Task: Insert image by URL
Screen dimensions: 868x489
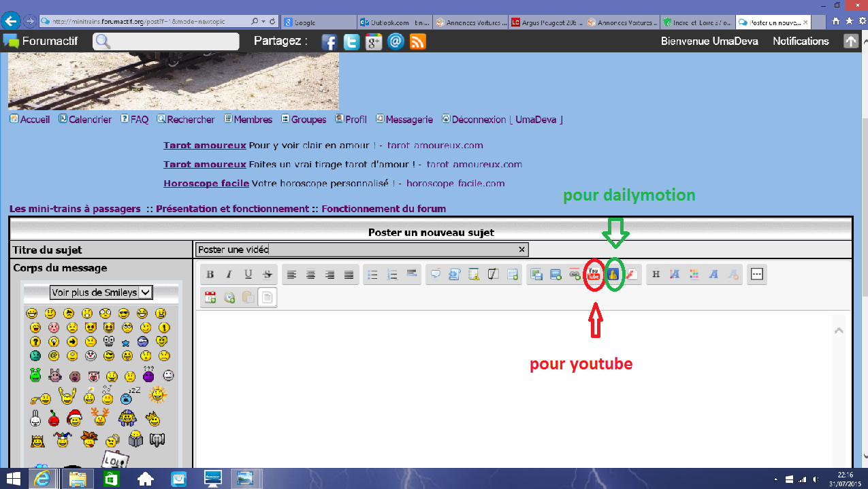Action: (556, 275)
